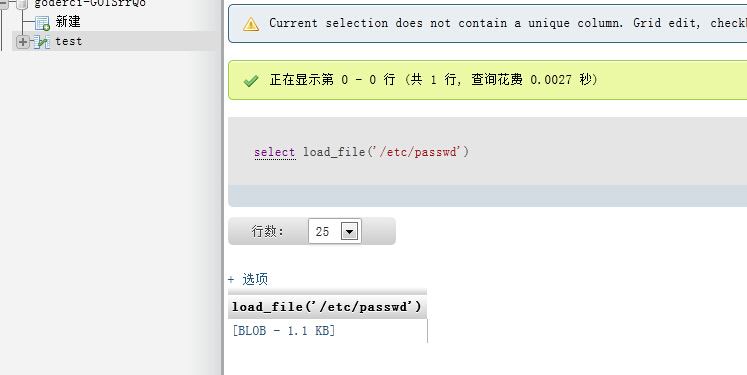Expand the test table node
The image size is (747, 375).
tap(22, 42)
